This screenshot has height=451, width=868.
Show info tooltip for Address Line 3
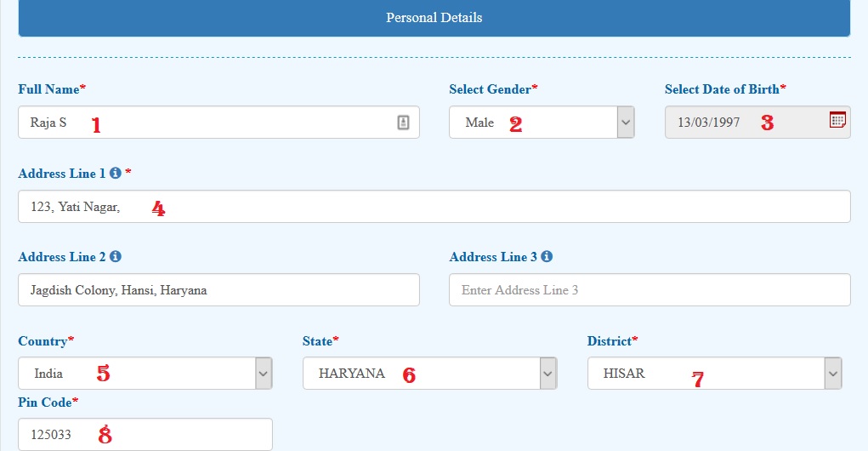[x=547, y=256]
